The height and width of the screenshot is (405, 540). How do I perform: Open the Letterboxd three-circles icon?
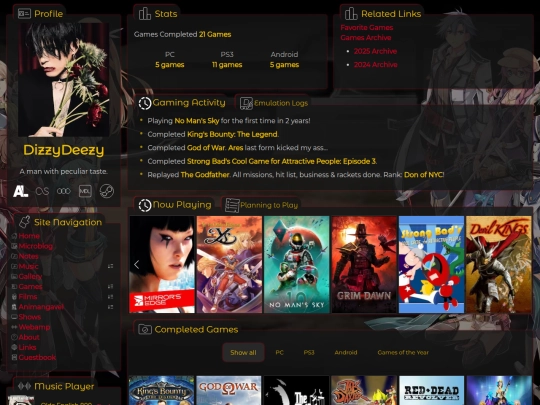click(x=64, y=191)
